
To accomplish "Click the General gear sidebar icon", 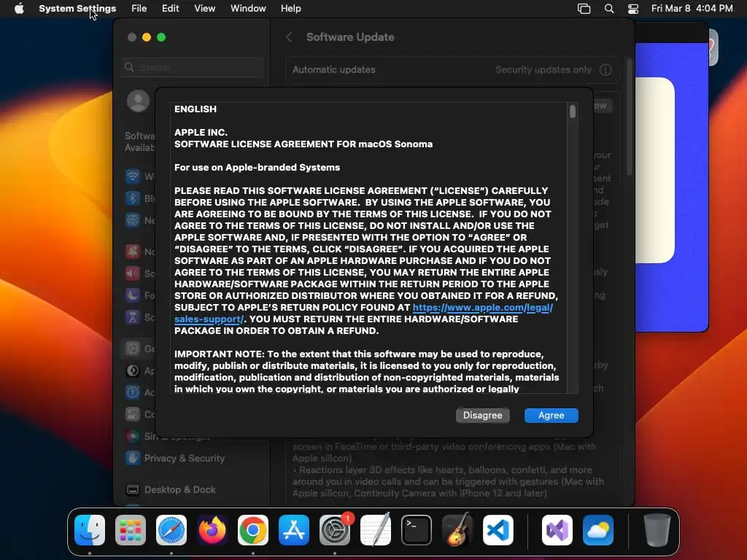I will click(x=133, y=349).
